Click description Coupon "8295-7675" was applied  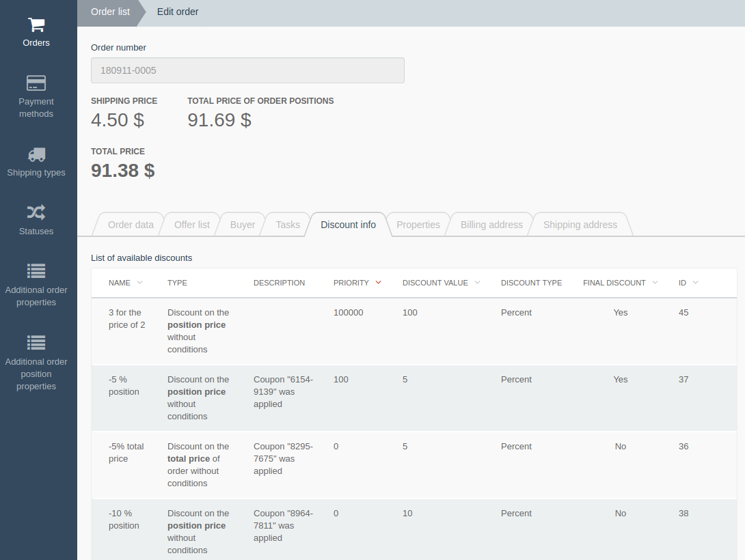(283, 459)
